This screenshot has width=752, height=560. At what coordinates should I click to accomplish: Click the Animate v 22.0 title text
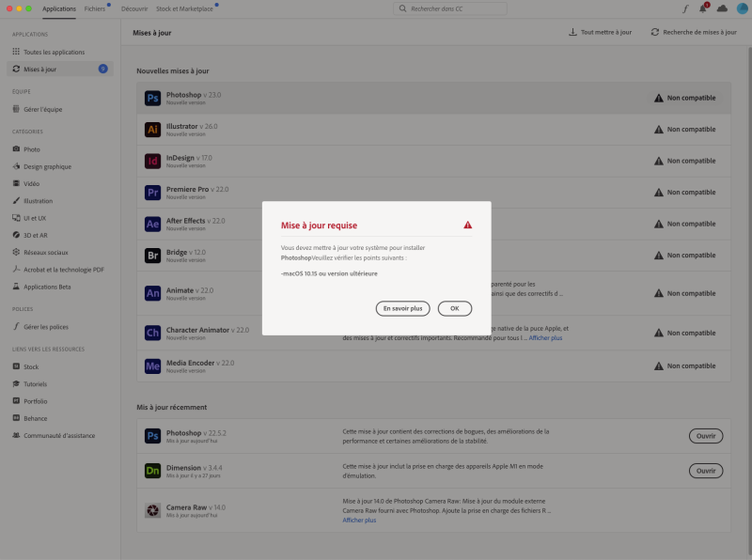190,290
